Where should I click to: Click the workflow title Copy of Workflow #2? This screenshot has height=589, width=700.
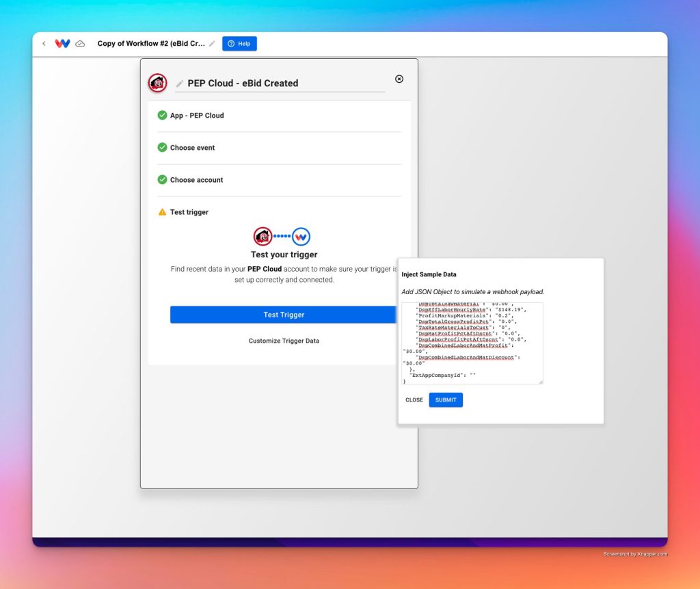pos(151,43)
